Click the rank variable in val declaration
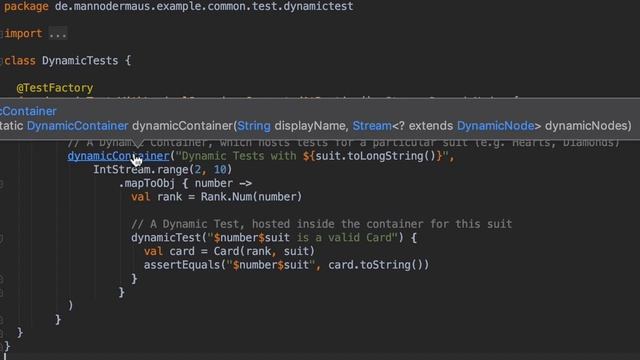The width and height of the screenshot is (640, 360). pos(169,197)
